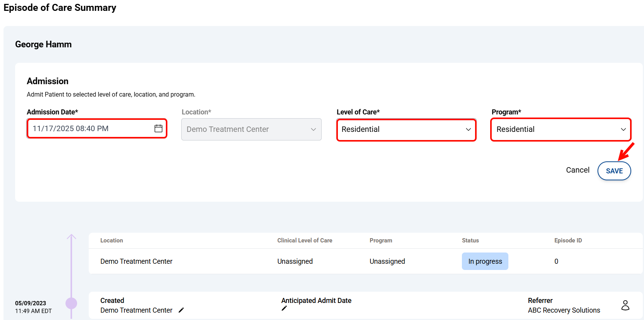This screenshot has width=644, height=320.
Task: Click the In progress status badge
Action: pyautogui.click(x=485, y=261)
